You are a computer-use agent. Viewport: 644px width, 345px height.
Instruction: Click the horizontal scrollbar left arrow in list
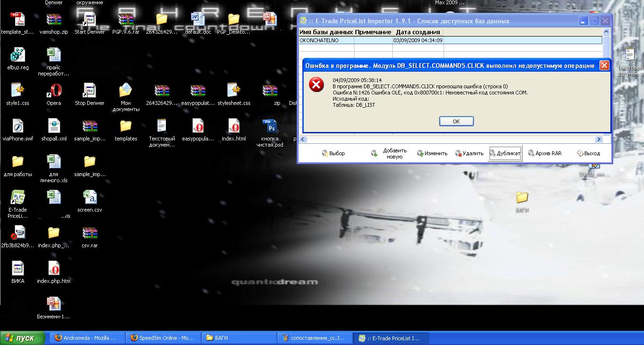pyautogui.click(x=303, y=139)
